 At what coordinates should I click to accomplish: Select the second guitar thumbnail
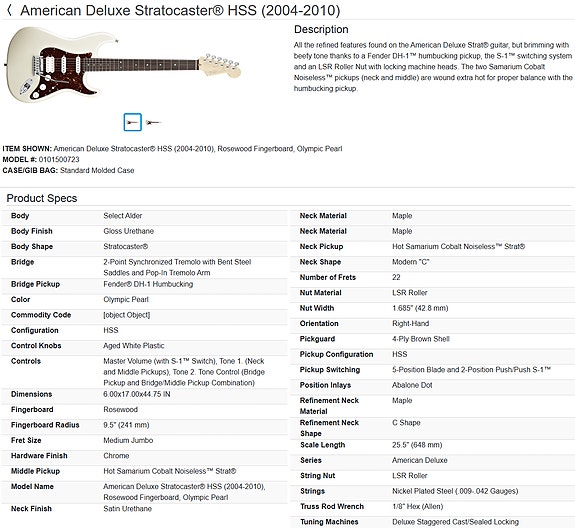(153, 122)
